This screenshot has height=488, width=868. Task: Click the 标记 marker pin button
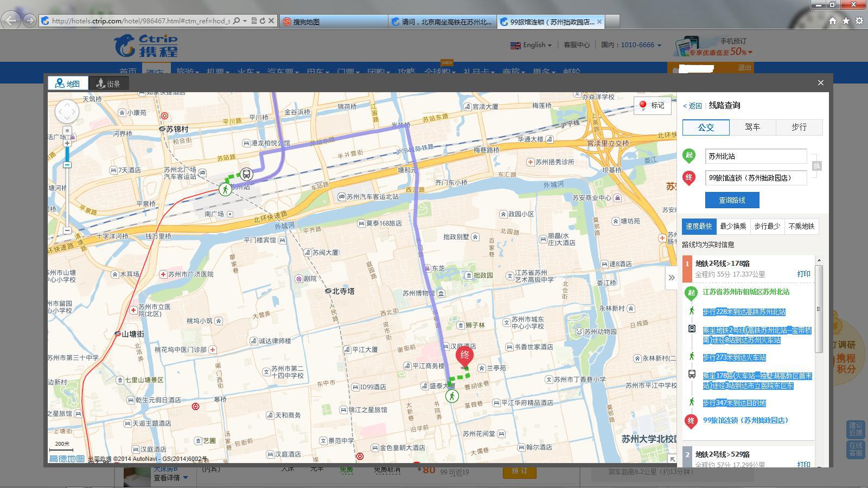coord(652,105)
